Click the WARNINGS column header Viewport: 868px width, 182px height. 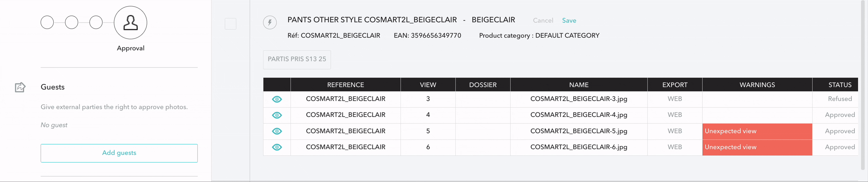click(757, 85)
